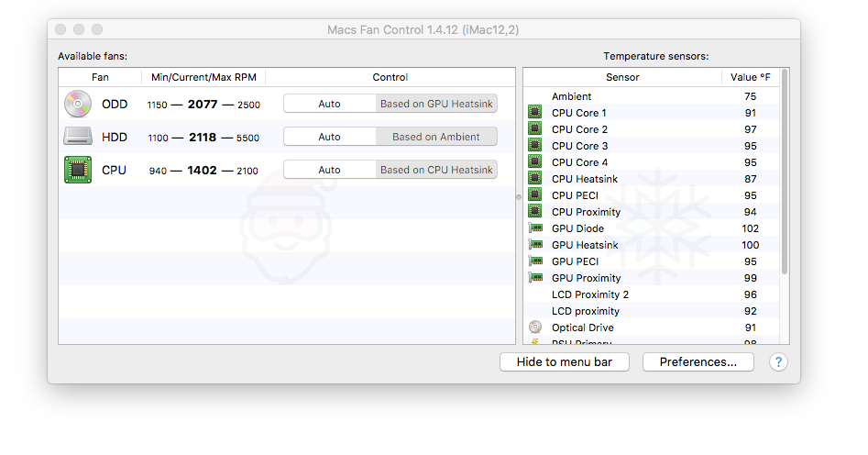Click CPU fan current speed 1402
The height and width of the screenshot is (455, 868).
pyautogui.click(x=202, y=170)
